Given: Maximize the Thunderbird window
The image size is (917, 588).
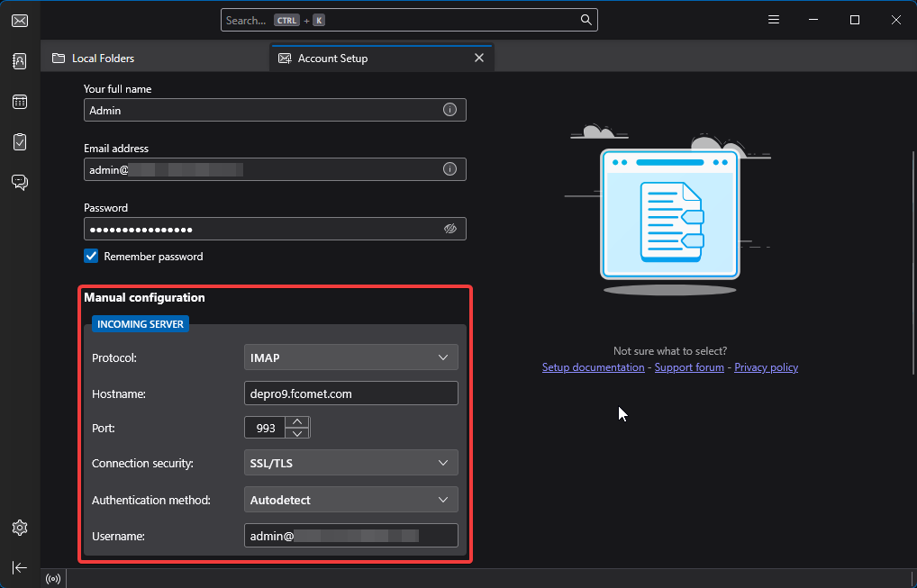Looking at the screenshot, I should click(855, 20).
